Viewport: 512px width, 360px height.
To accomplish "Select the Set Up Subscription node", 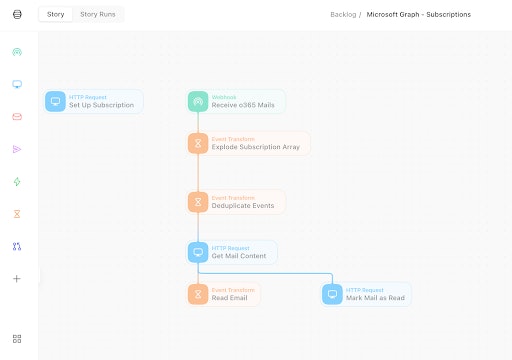I will click(94, 101).
